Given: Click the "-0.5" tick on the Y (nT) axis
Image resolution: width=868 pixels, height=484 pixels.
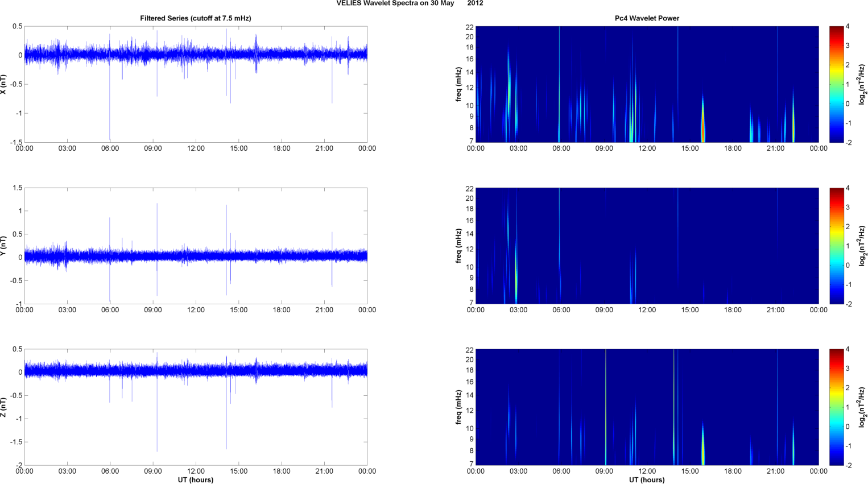Looking at the screenshot, I should click(15, 280).
